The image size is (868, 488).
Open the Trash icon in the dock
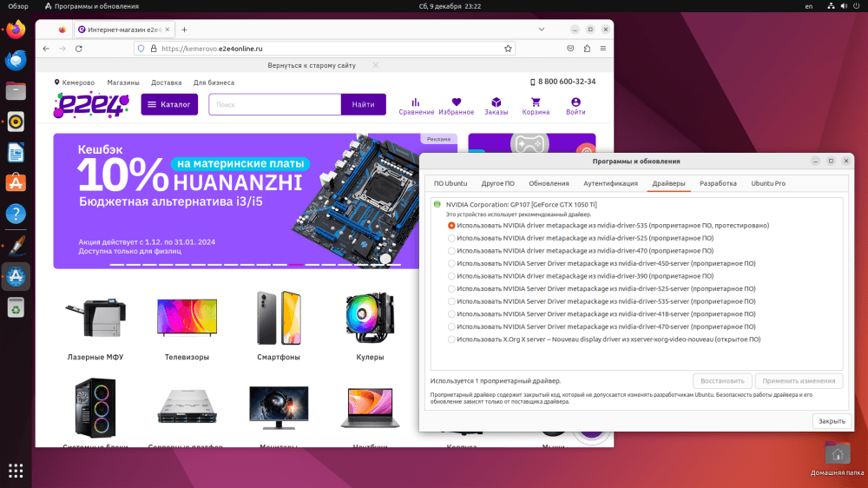coord(16,308)
